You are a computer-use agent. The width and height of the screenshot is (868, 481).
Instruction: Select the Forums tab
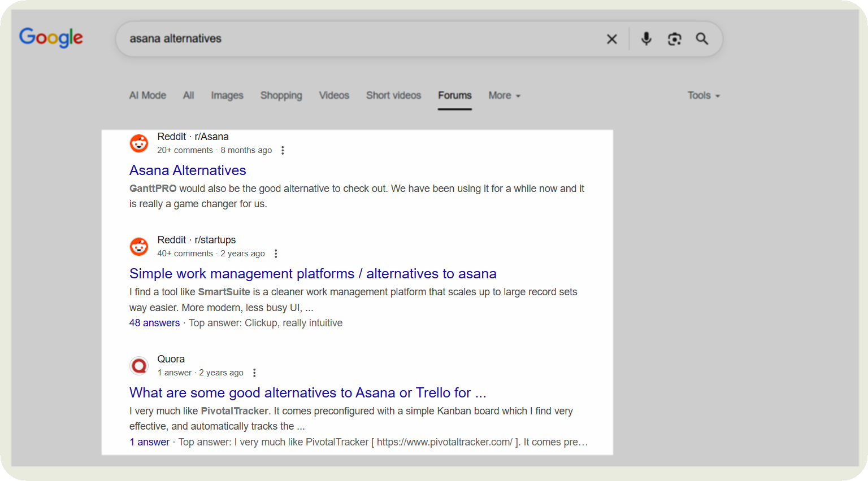455,95
